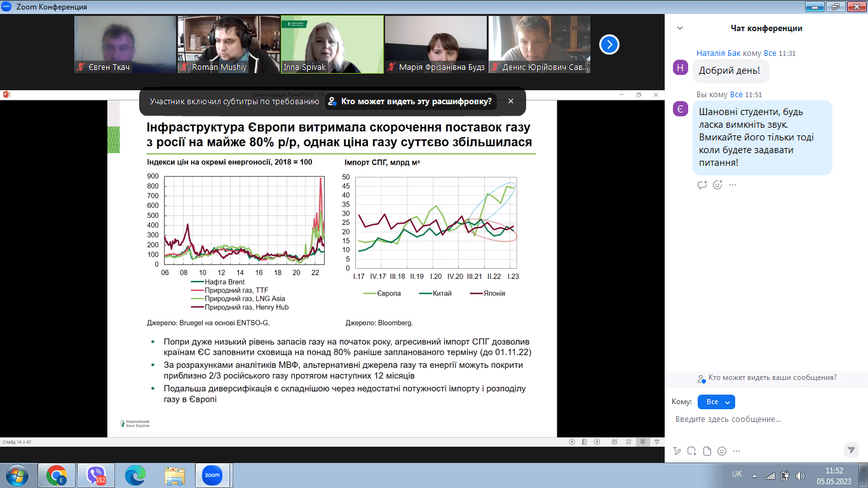Click the PowerPoint icon on shared window

coord(7,94)
